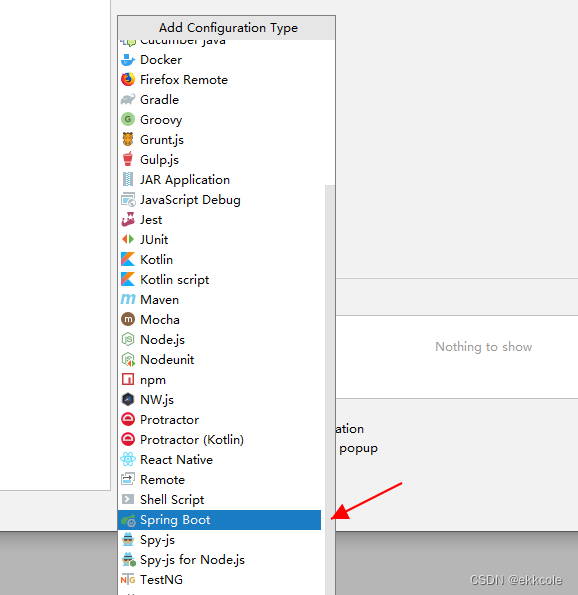Click the Shell Script terminal icon

(x=128, y=499)
